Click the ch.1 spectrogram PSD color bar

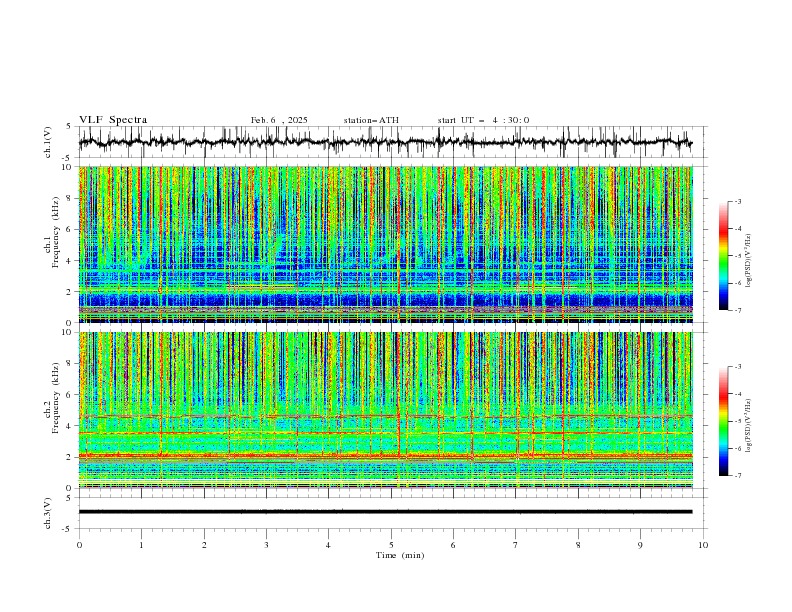coord(723,256)
